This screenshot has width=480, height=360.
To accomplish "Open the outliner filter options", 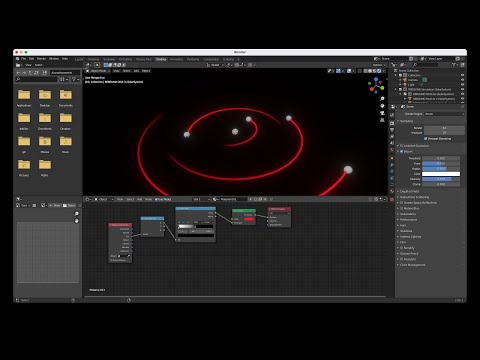I will [x=454, y=65].
